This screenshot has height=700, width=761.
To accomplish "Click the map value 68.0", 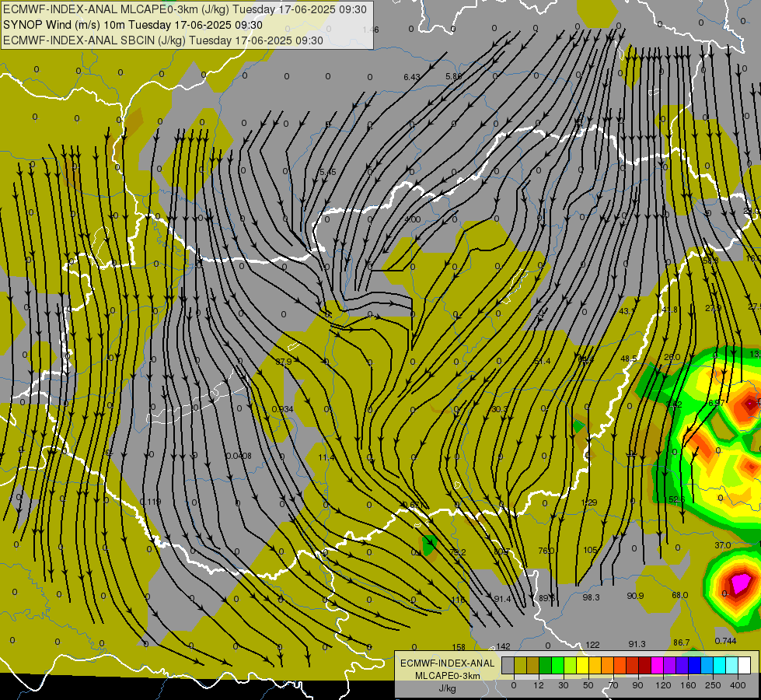I will 679,594.
